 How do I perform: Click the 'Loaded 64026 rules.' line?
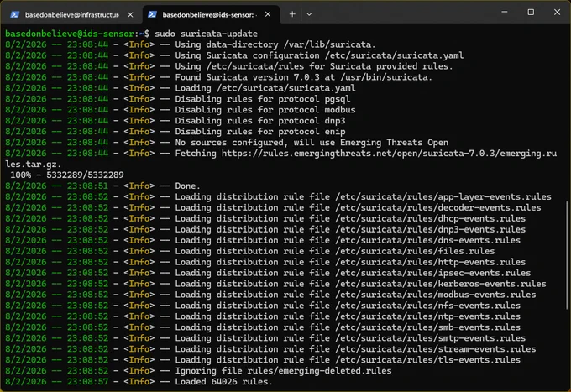pos(223,382)
